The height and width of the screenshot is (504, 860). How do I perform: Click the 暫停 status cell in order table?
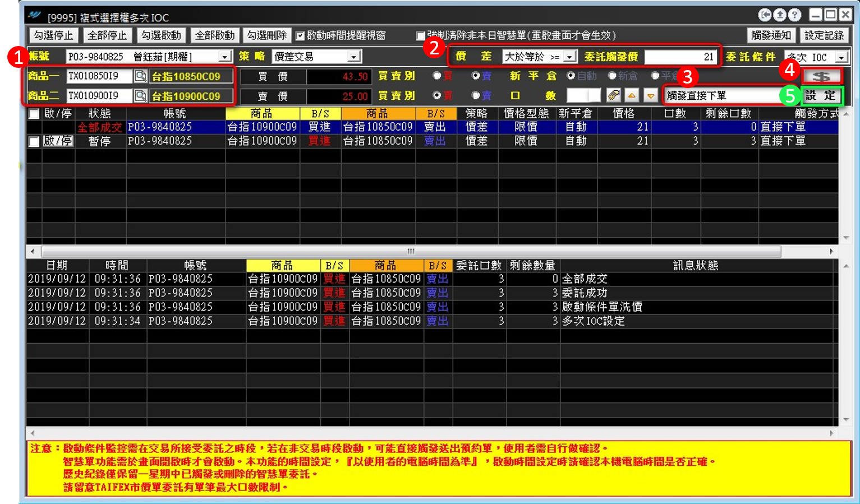coord(100,141)
